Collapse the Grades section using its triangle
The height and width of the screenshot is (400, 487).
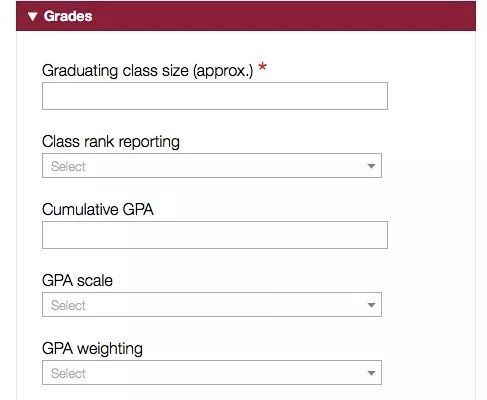point(32,16)
